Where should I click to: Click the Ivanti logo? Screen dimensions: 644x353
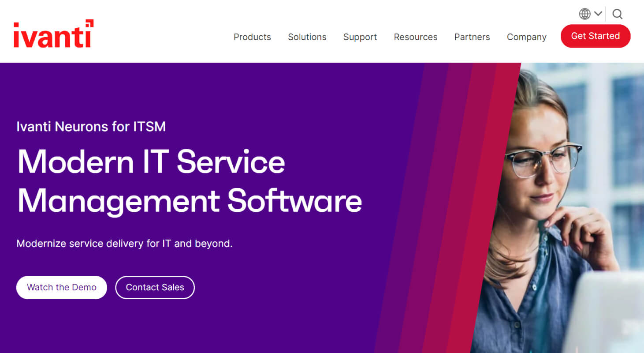(x=53, y=34)
